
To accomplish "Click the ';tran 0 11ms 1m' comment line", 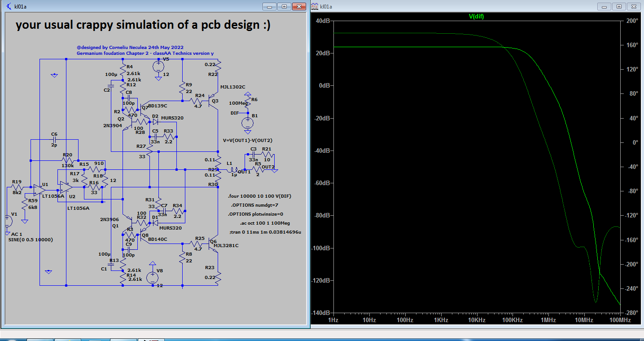I will (x=265, y=232).
